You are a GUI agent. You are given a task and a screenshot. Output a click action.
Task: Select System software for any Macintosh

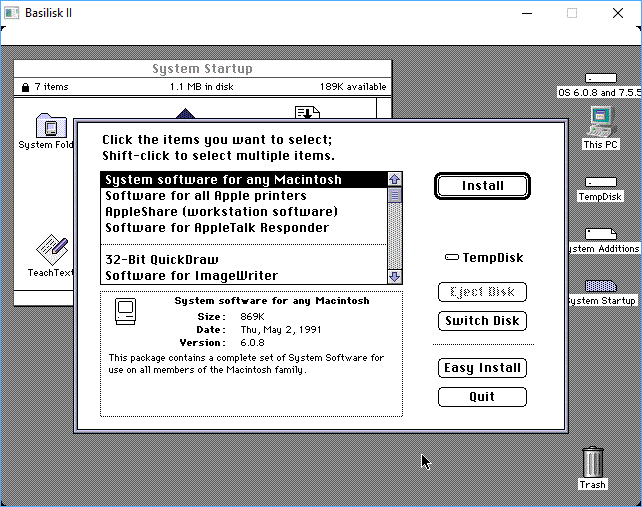pos(244,180)
